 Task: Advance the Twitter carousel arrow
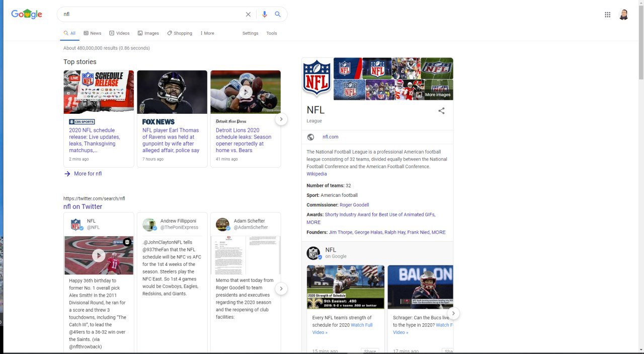(281, 289)
